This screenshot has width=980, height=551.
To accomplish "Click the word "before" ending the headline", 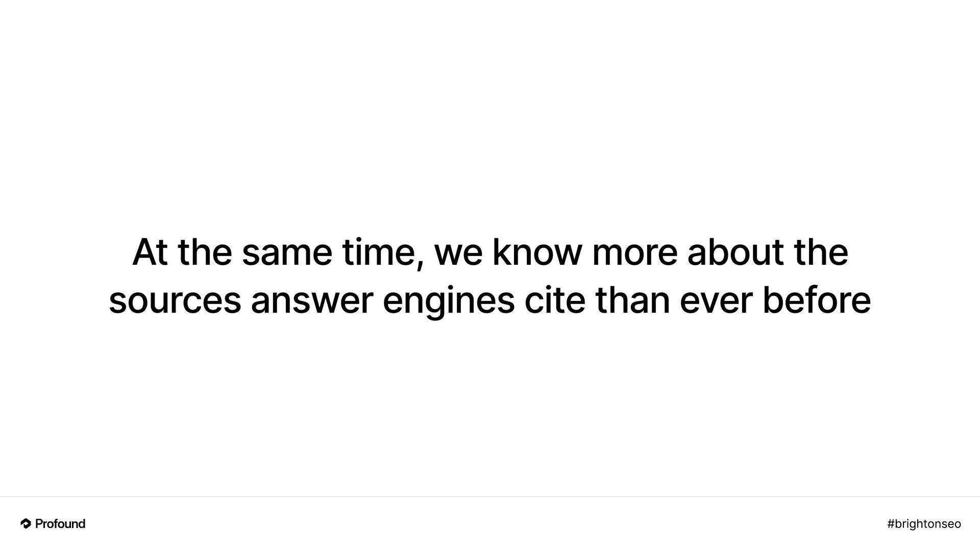I will (817, 300).
